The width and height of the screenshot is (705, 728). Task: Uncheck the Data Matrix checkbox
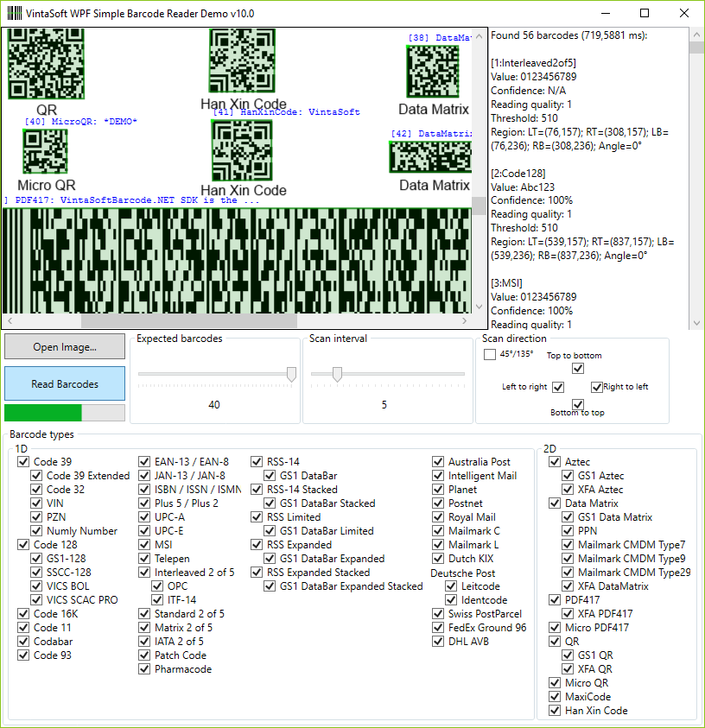(x=555, y=503)
